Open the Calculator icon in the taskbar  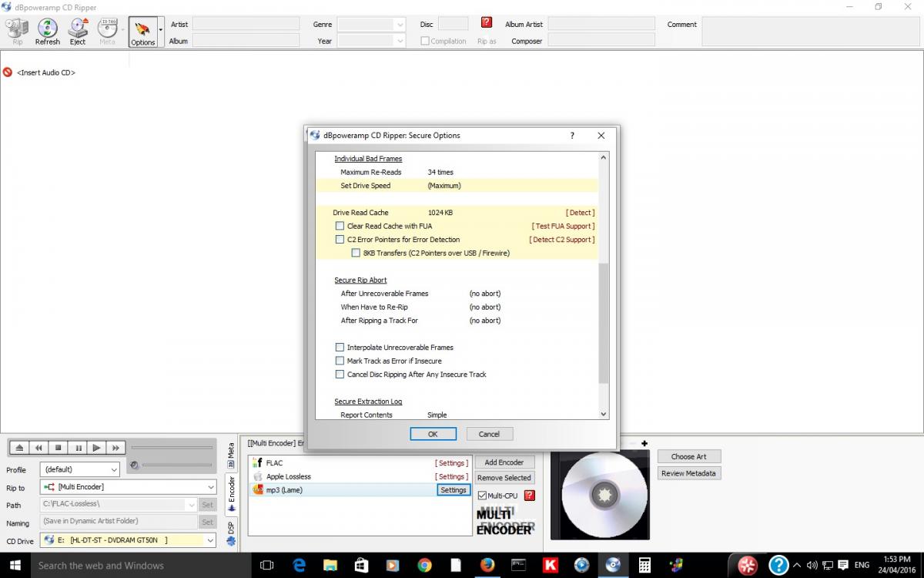(x=644, y=565)
